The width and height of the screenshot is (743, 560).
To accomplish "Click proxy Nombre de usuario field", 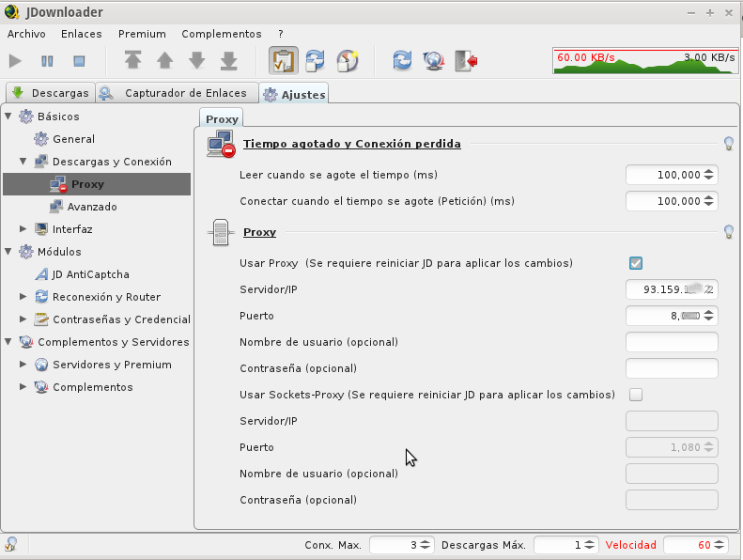I will 672,342.
